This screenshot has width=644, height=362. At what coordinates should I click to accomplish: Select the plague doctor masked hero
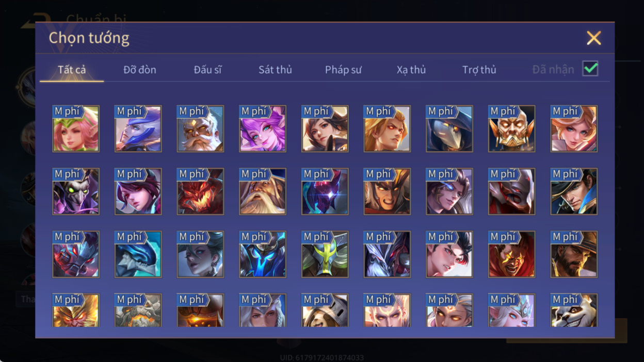point(449,129)
